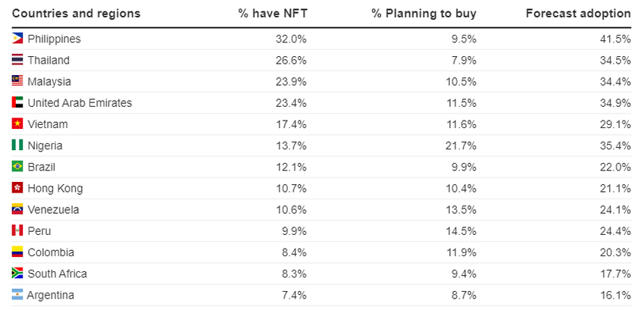Viewport: 644px width, 310px height.
Task: Click Peru's 14.5% planning to buy cell
Action: pos(461,231)
